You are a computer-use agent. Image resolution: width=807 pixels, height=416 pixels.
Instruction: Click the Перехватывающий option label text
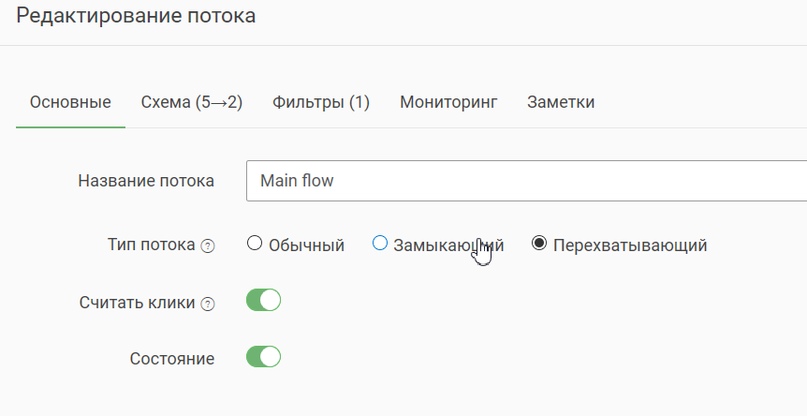coord(630,245)
